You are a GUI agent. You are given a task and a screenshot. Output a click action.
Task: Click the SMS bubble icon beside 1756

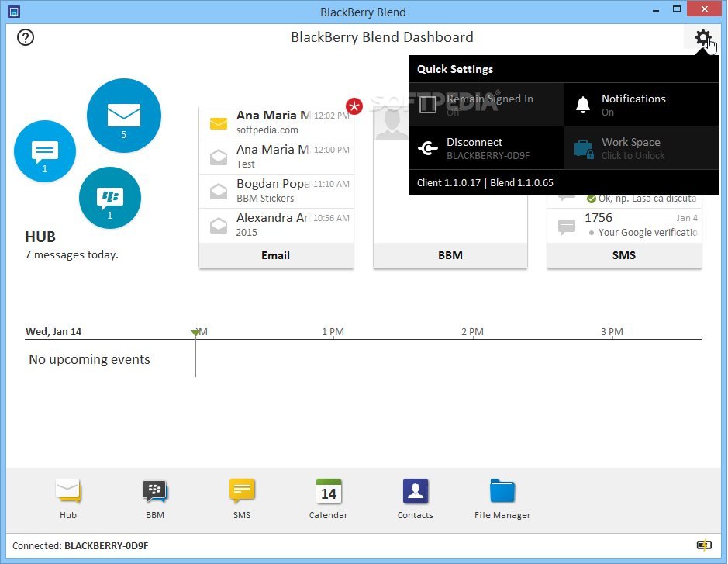click(x=567, y=227)
